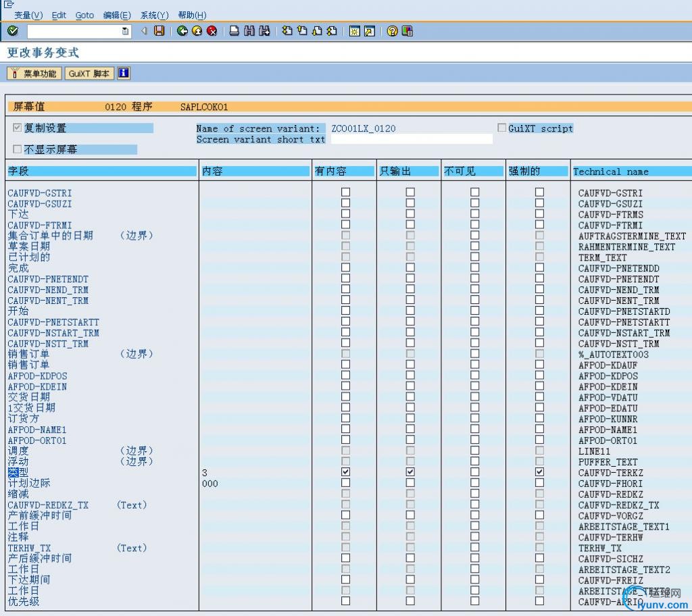Screen dimensions: 692x616
Task: Check 有内容 checkbox for CAUFVD-VORGZ row
Action: (345, 515)
